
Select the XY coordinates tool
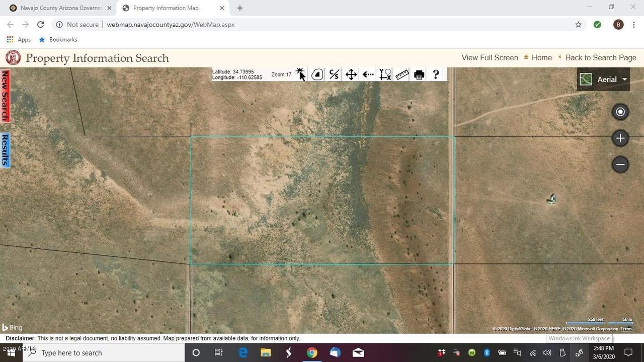coord(385,74)
